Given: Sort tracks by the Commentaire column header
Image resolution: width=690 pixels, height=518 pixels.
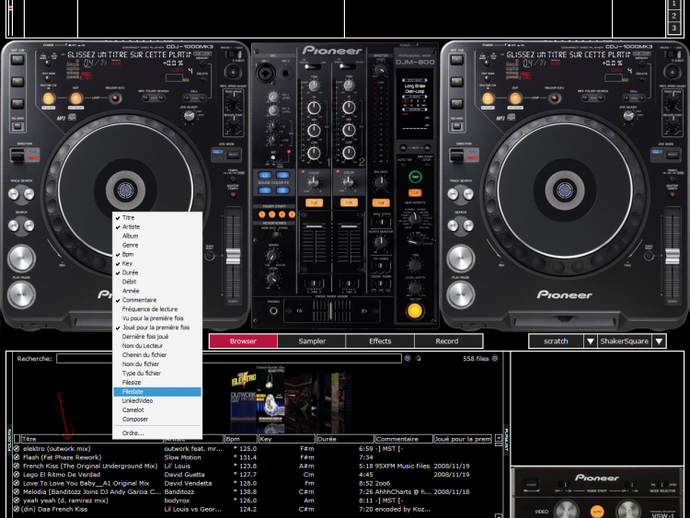Looking at the screenshot, I should tap(404, 439).
